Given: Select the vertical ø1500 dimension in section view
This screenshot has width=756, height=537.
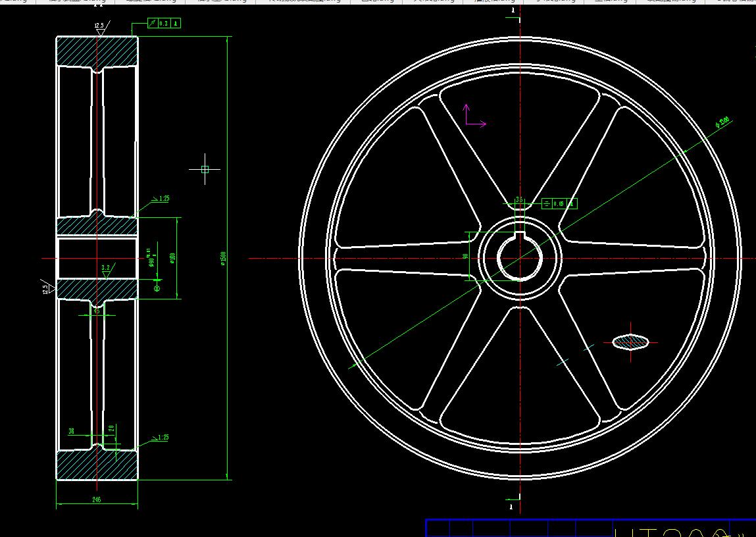Looking at the screenshot, I should tap(223, 258).
